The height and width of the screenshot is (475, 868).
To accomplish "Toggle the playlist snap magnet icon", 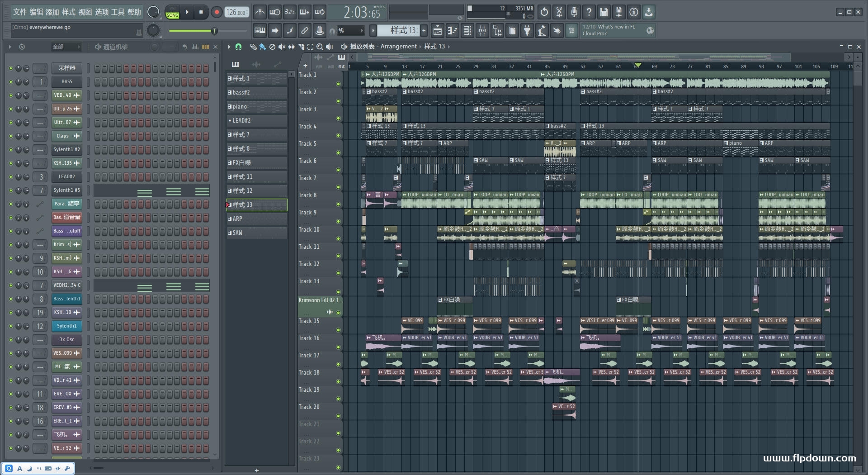I will pos(238,47).
